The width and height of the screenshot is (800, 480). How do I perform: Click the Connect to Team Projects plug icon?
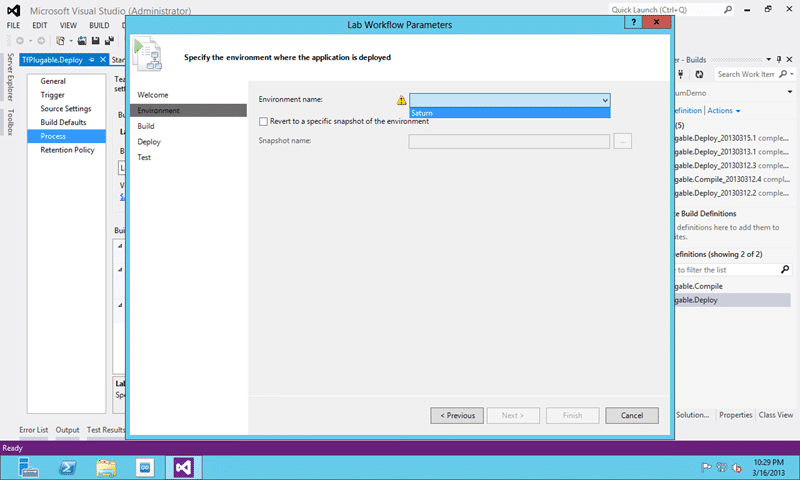coord(680,74)
